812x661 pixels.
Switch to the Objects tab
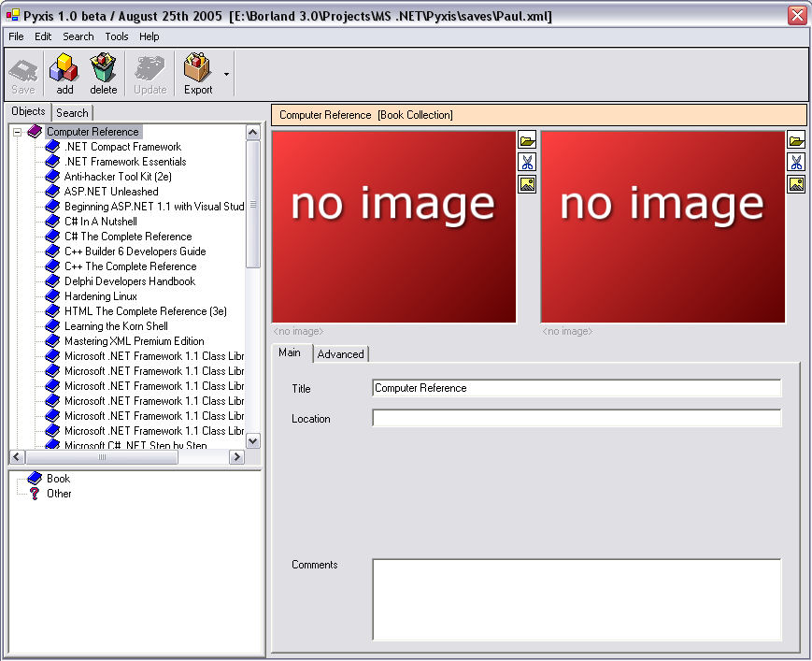(28, 111)
